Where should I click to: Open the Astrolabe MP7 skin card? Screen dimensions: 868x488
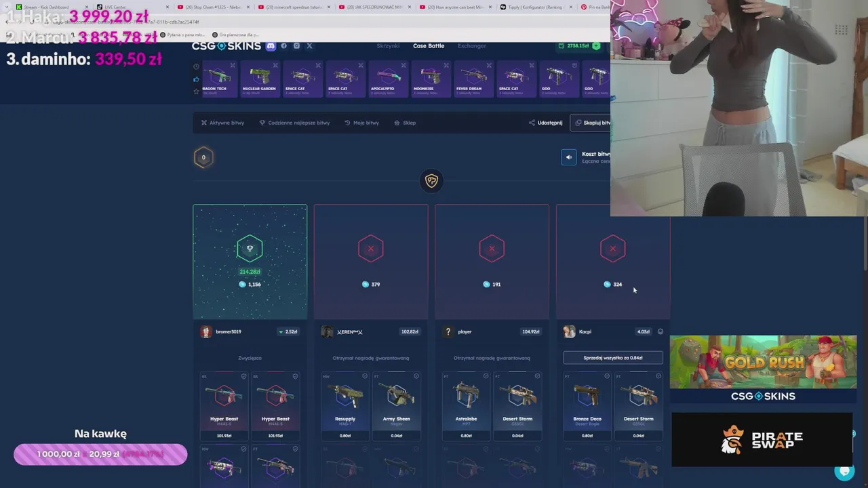pos(466,405)
